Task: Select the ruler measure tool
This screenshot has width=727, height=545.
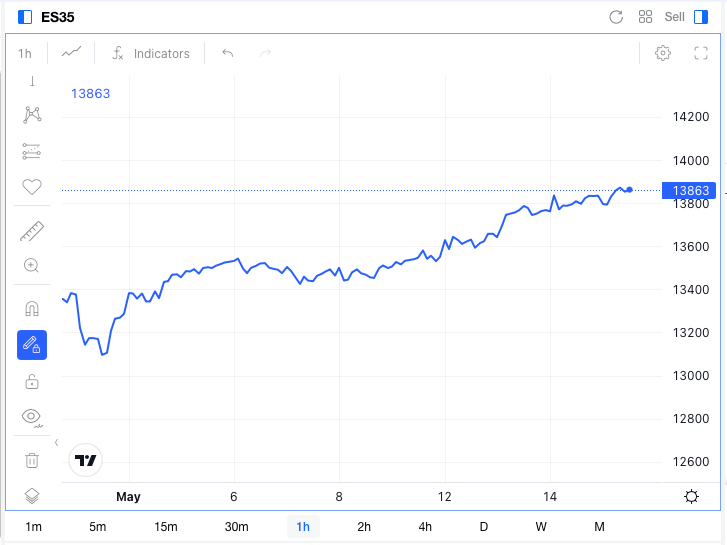Action: 32,231
